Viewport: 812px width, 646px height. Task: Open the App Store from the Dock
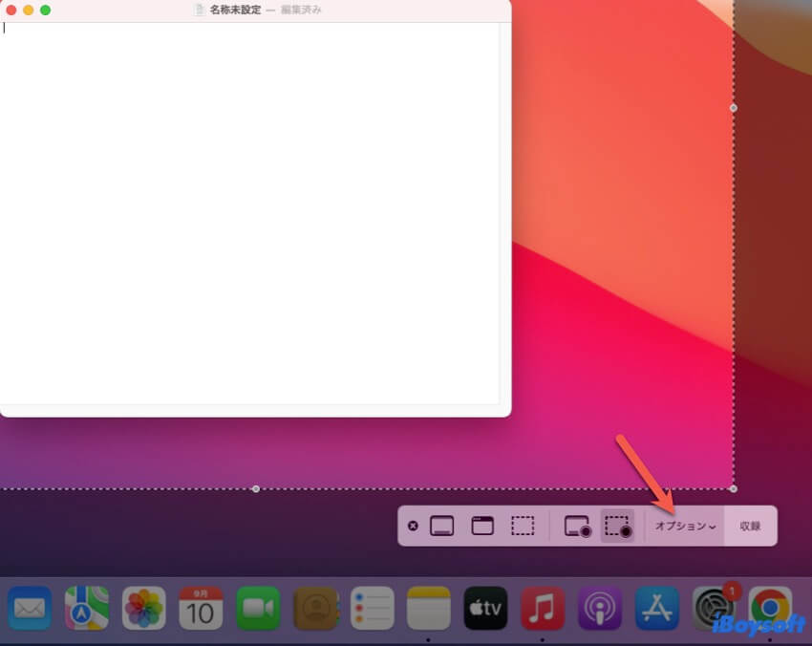coord(656,608)
